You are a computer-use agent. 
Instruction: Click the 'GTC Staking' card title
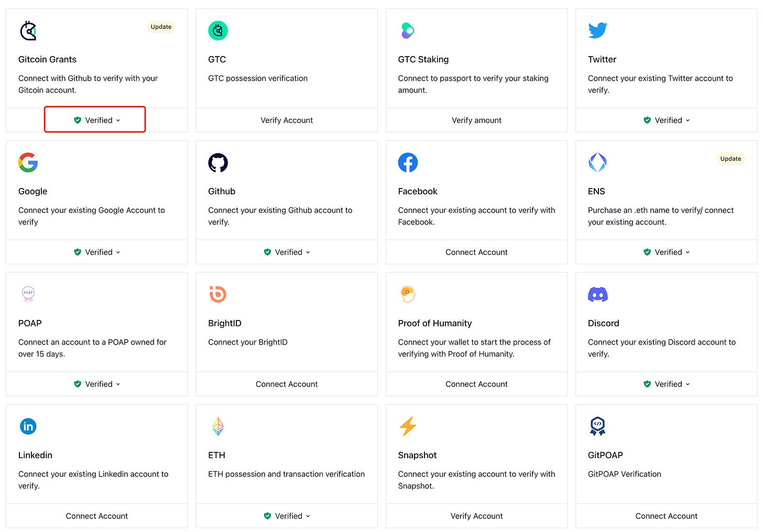[423, 59]
